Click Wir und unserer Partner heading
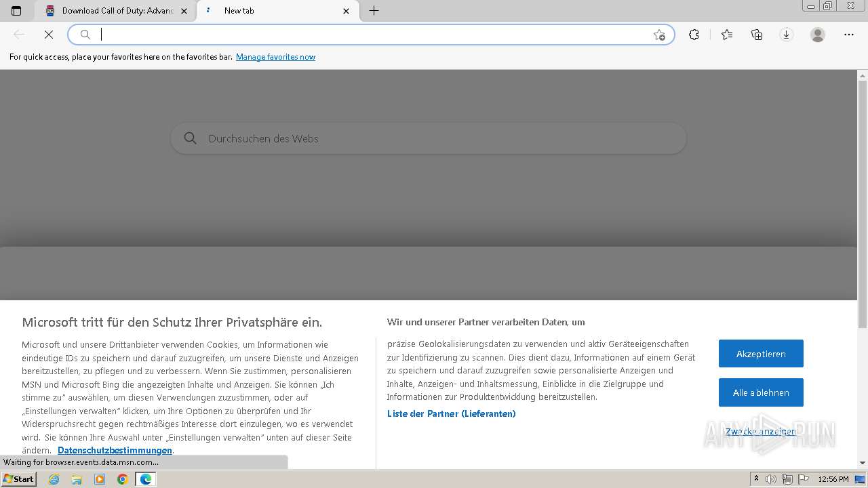The width and height of the screenshot is (868, 488). point(486,322)
